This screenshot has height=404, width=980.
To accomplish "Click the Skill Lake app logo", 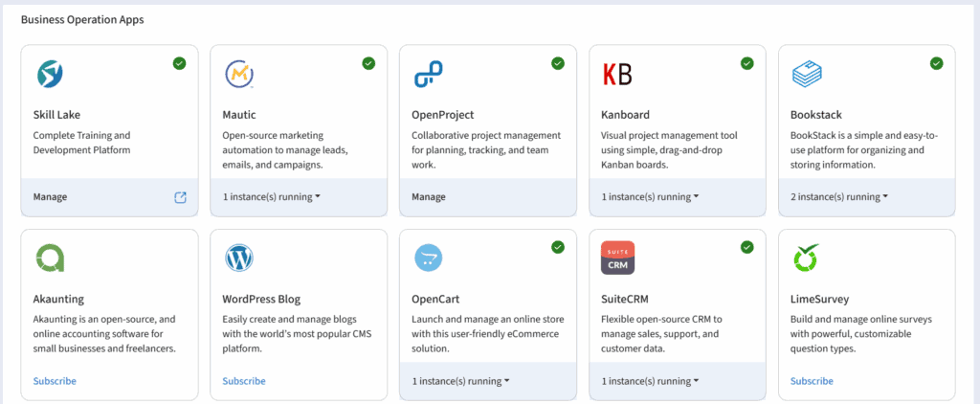I will pyautogui.click(x=49, y=75).
